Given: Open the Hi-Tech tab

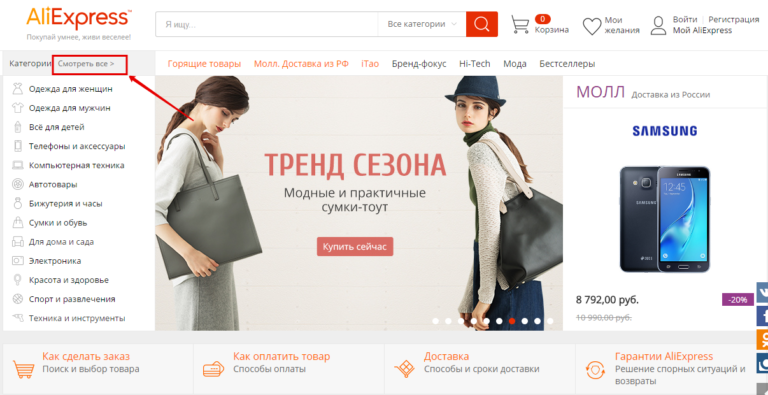Looking at the screenshot, I should coord(475,64).
